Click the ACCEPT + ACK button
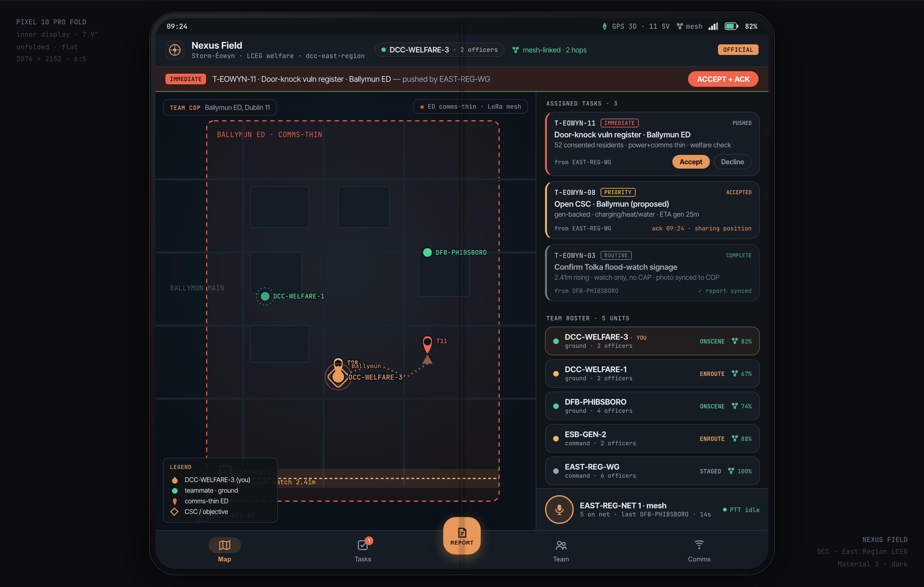This screenshot has width=924, height=587. tap(723, 79)
